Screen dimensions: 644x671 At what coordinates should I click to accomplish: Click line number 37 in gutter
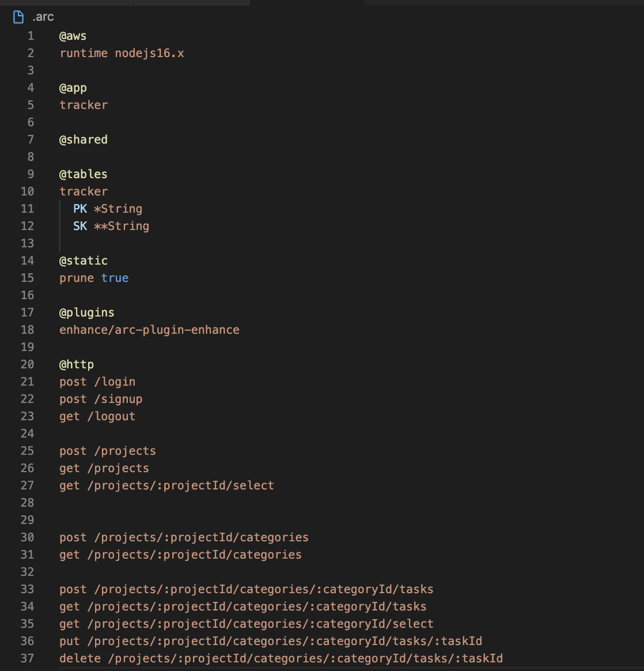coord(28,658)
